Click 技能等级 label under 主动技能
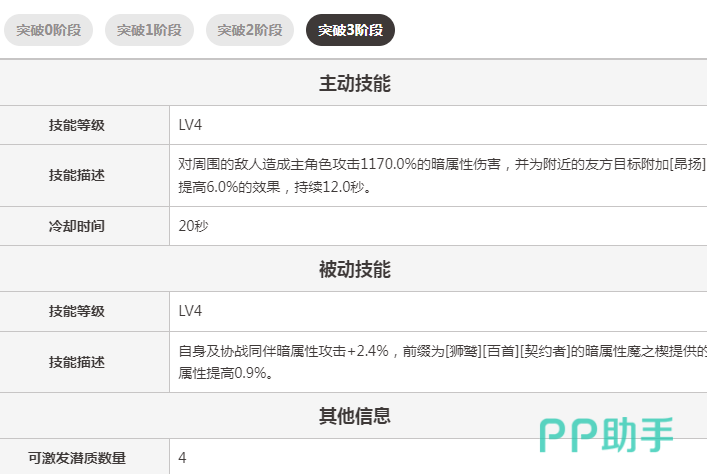 (x=77, y=125)
